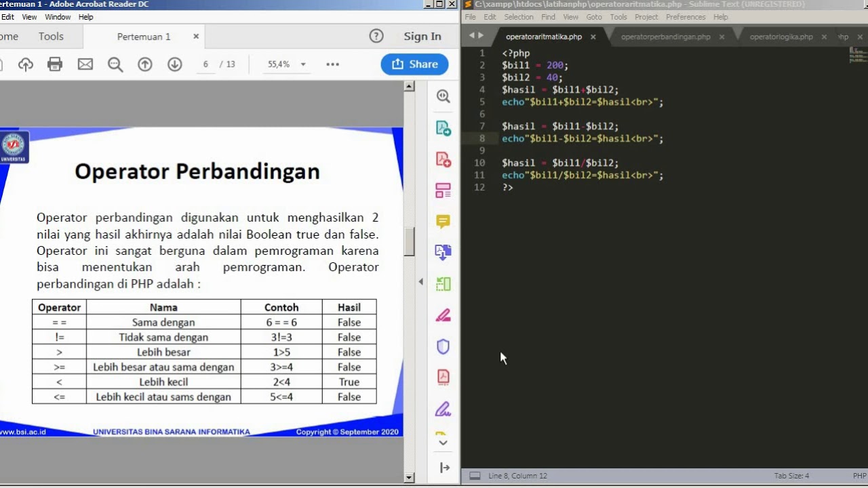The image size is (868, 488).
Task: Select the blue Combine Files icon in the right pane
Action: tap(443, 253)
